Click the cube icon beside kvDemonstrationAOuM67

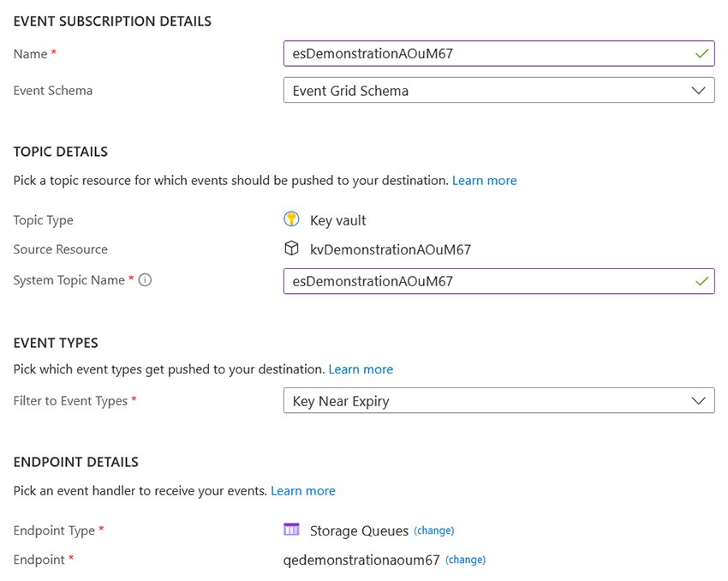pyautogui.click(x=291, y=249)
